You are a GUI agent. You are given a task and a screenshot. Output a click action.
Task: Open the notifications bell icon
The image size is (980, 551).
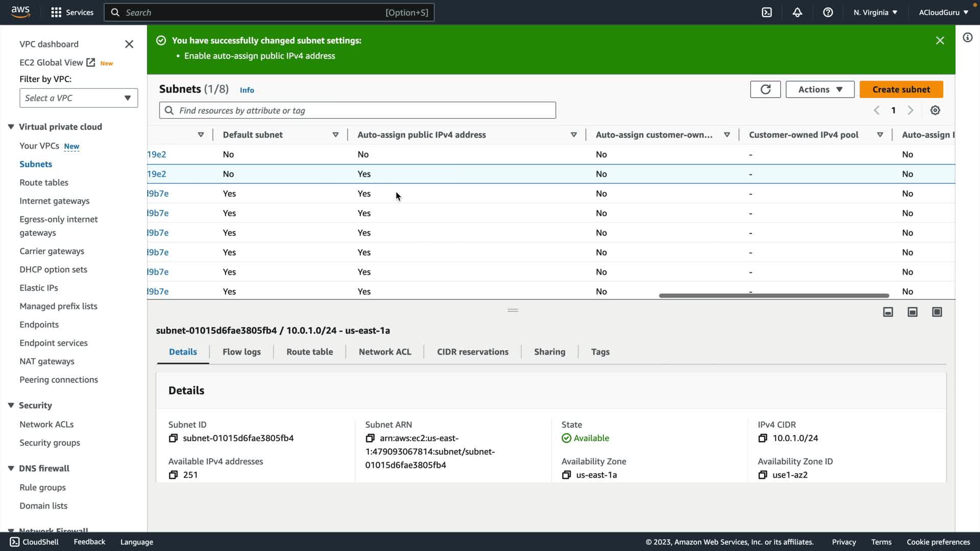click(797, 12)
